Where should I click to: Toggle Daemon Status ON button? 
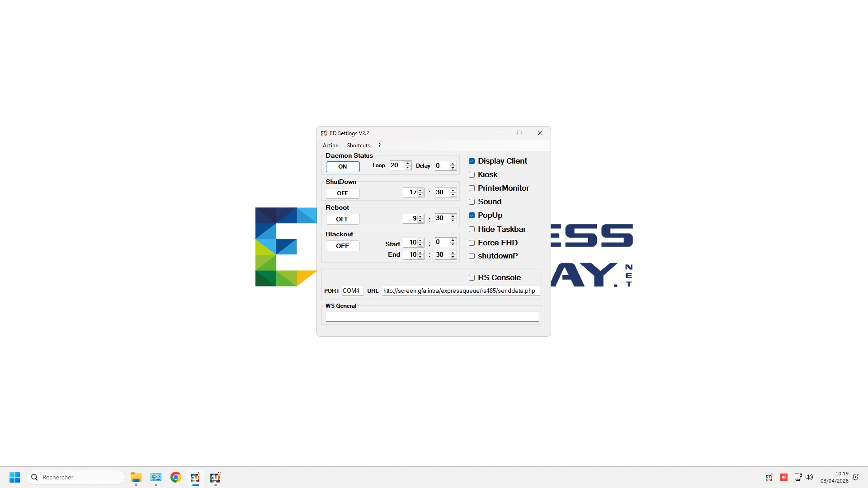click(343, 167)
